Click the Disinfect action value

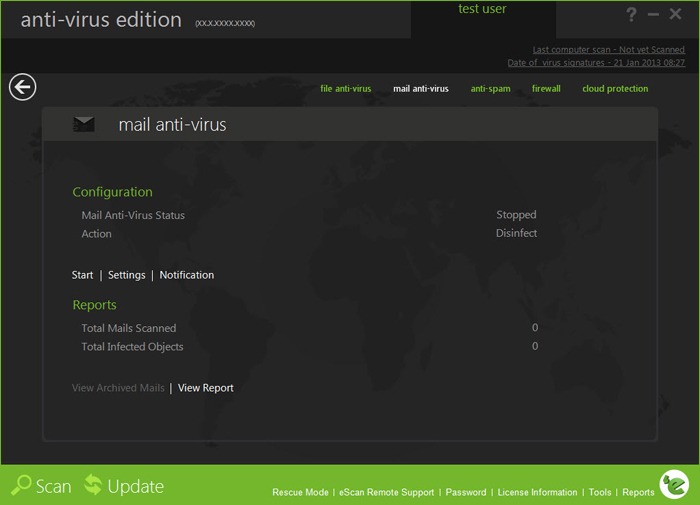click(516, 233)
